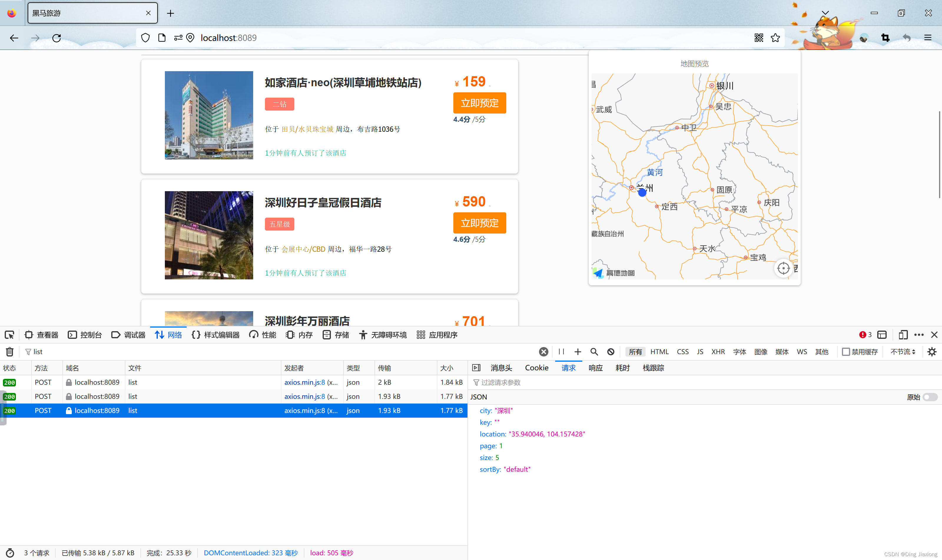
Task: Click the browser back arrow
Action: 14,38
